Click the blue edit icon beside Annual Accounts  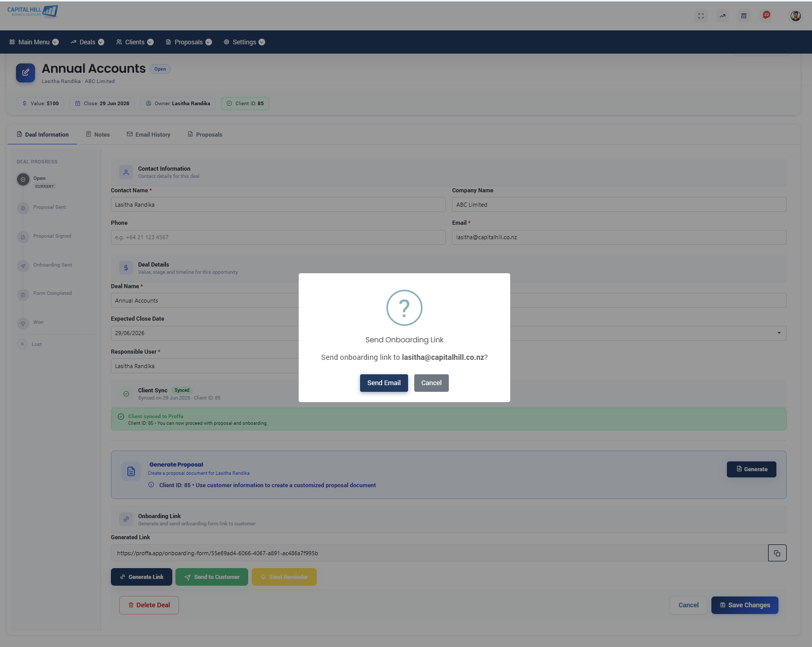pos(25,73)
